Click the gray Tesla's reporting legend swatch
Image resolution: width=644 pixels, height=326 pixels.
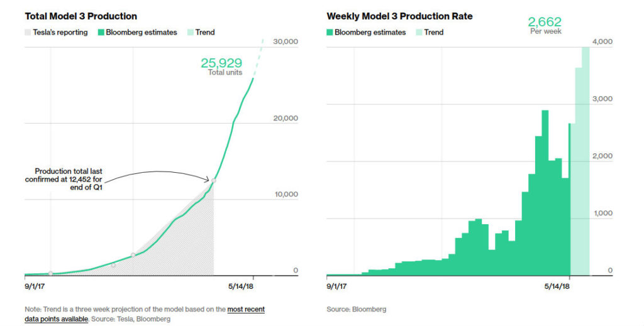(28, 33)
